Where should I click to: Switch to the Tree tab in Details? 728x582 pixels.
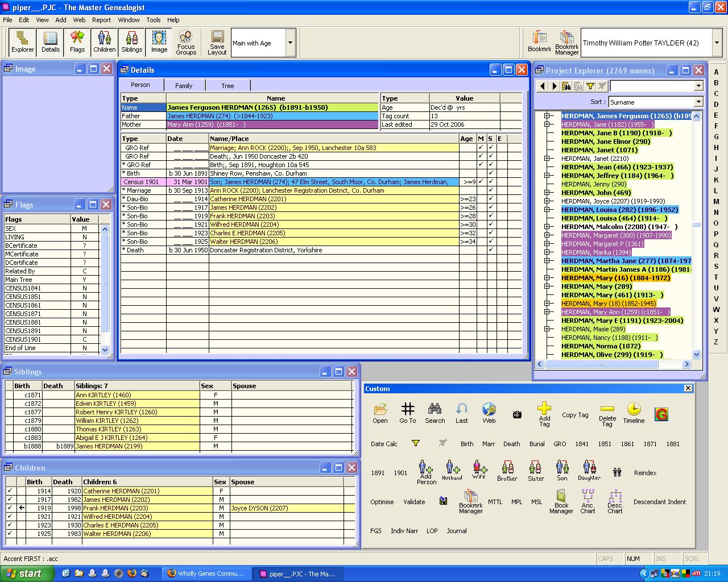(x=228, y=86)
